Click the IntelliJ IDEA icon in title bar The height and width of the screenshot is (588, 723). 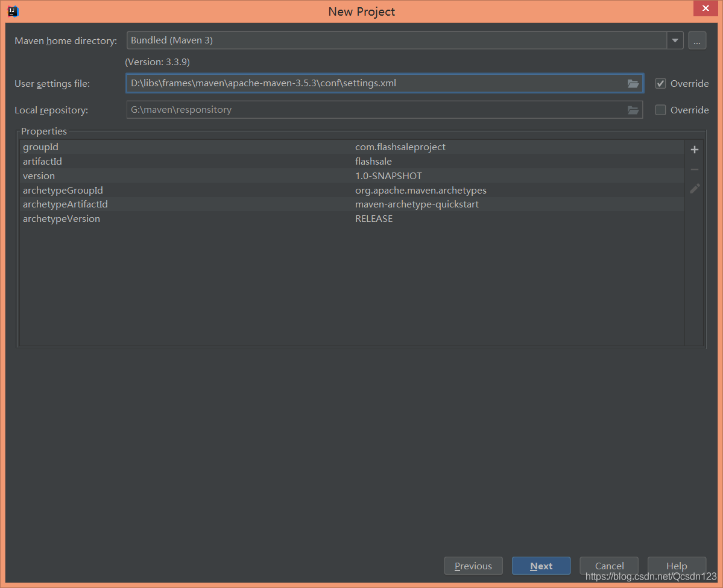click(13, 11)
